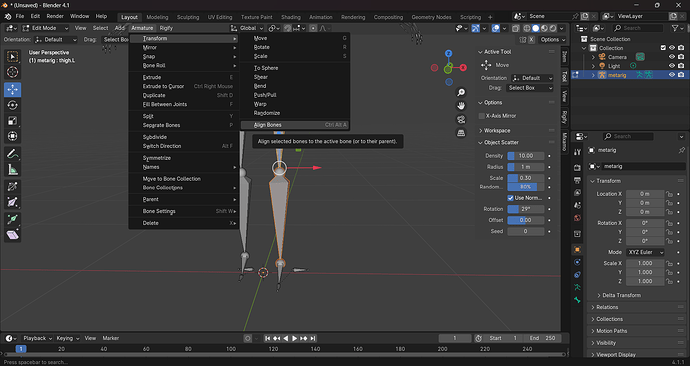Toggle camera view icon in viewport
The image size is (690, 366).
[461, 119]
